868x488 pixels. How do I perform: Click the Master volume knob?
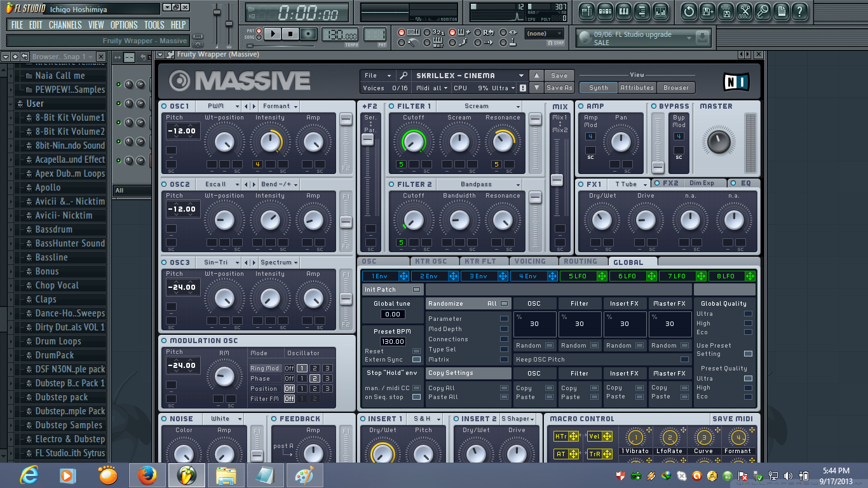[x=719, y=141]
